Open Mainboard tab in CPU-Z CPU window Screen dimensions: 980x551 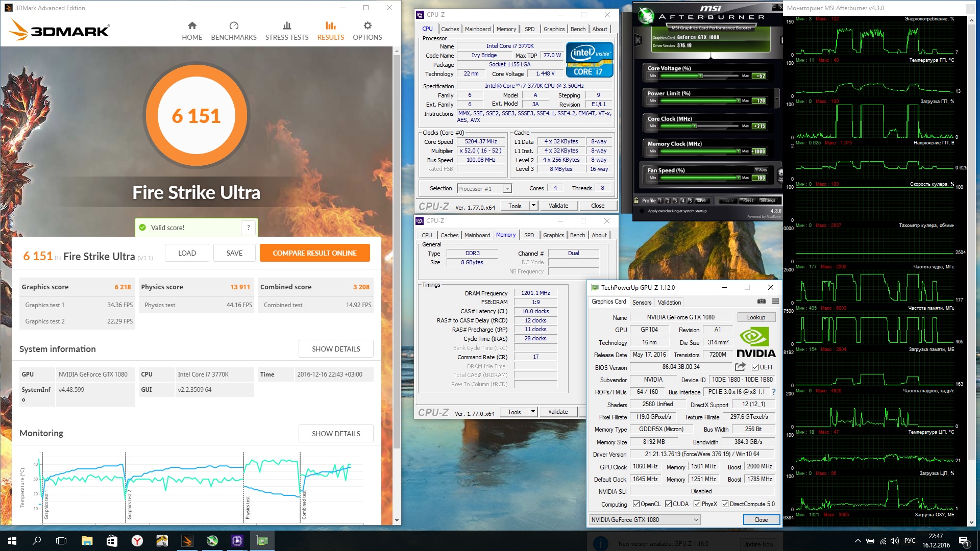coord(478,29)
